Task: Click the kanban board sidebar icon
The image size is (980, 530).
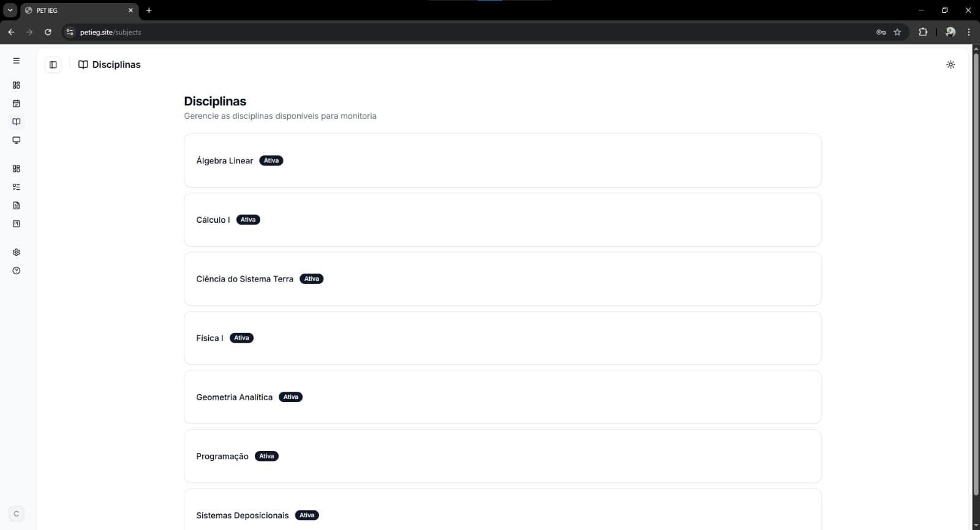Action: 17,224
